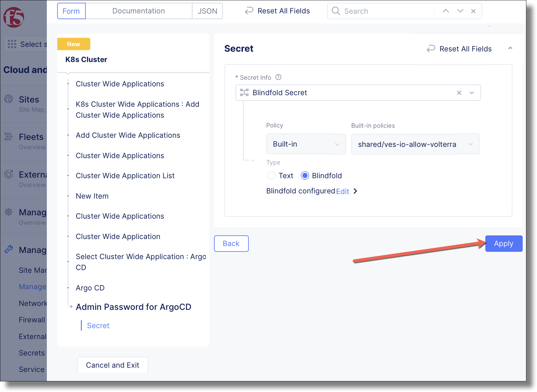Click Reset All Fields in top toolbar

pos(277,11)
